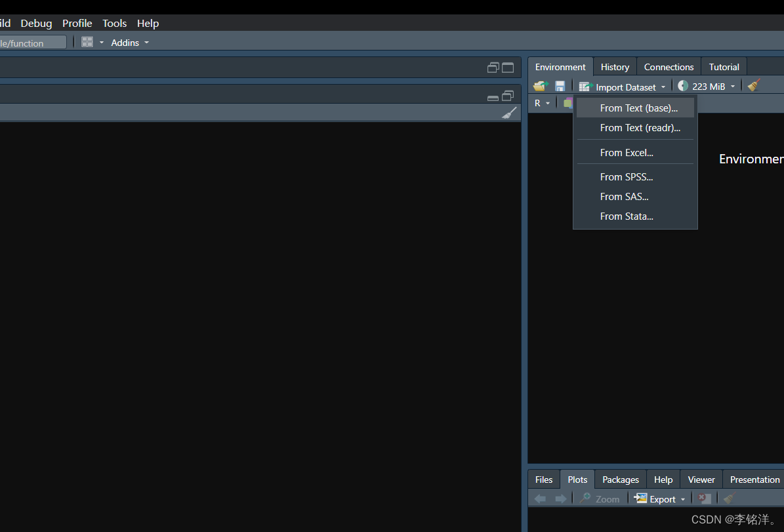Click the next plot arrow icon
This screenshot has width=784, height=532.
tap(560, 499)
